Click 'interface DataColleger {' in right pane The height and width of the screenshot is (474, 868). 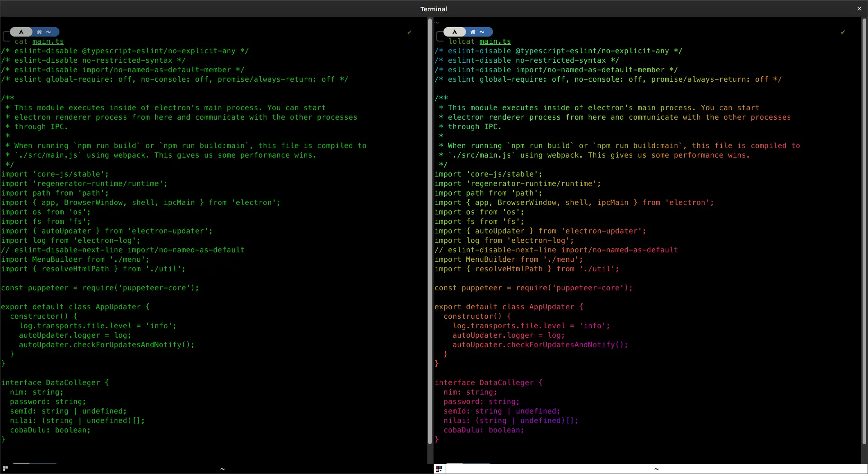(489, 383)
